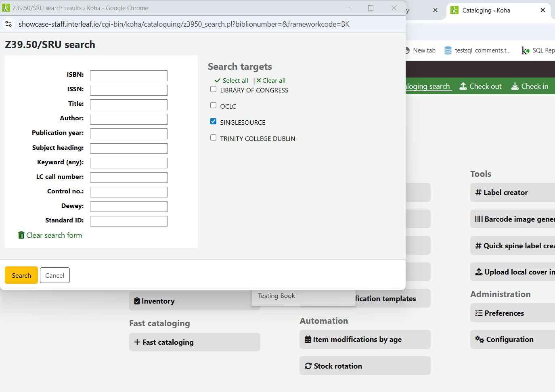
Task: Click the Check in download icon
Action: [515, 86]
